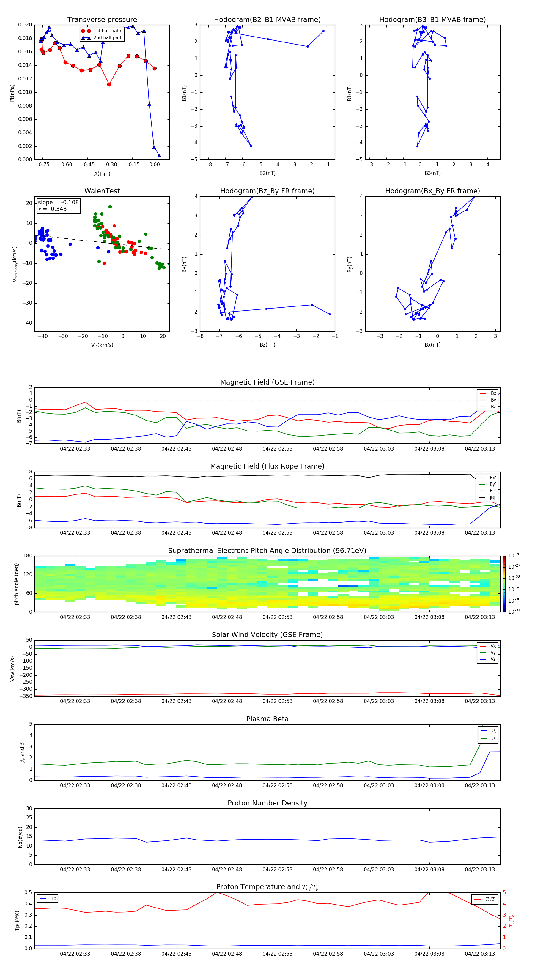Click the 'Bz(nT)' x-axis label
Viewport: 535px width, 980px height.
click(x=267, y=345)
